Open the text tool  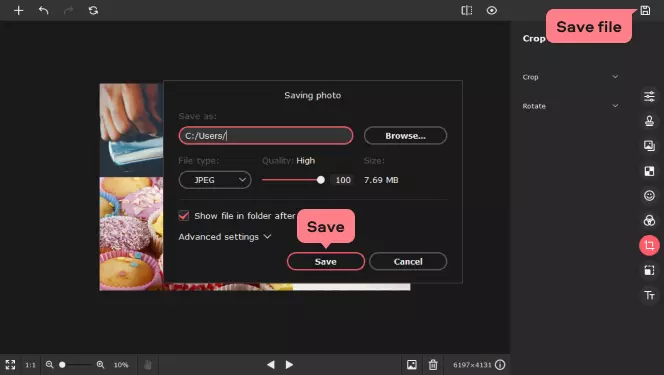pyautogui.click(x=649, y=295)
